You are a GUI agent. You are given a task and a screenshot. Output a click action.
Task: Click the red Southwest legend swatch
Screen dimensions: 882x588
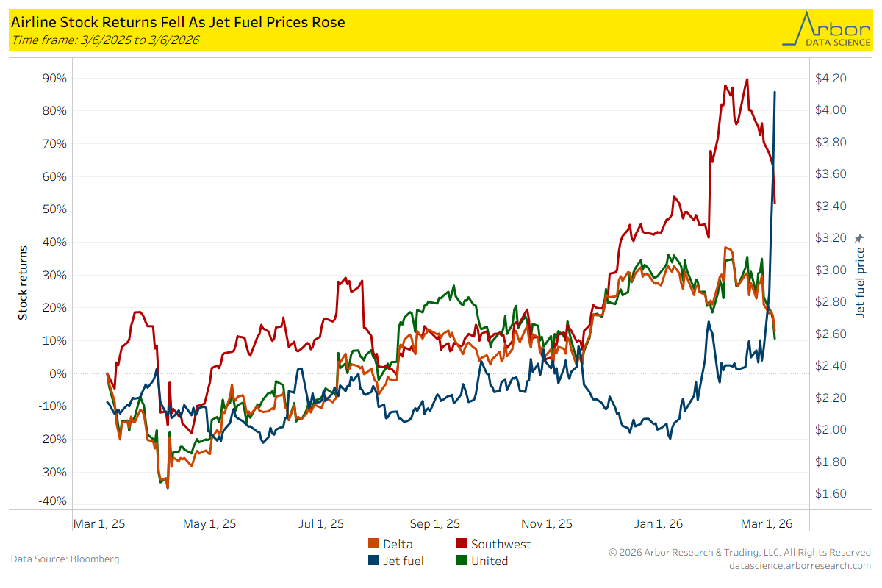(x=461, y=545)
